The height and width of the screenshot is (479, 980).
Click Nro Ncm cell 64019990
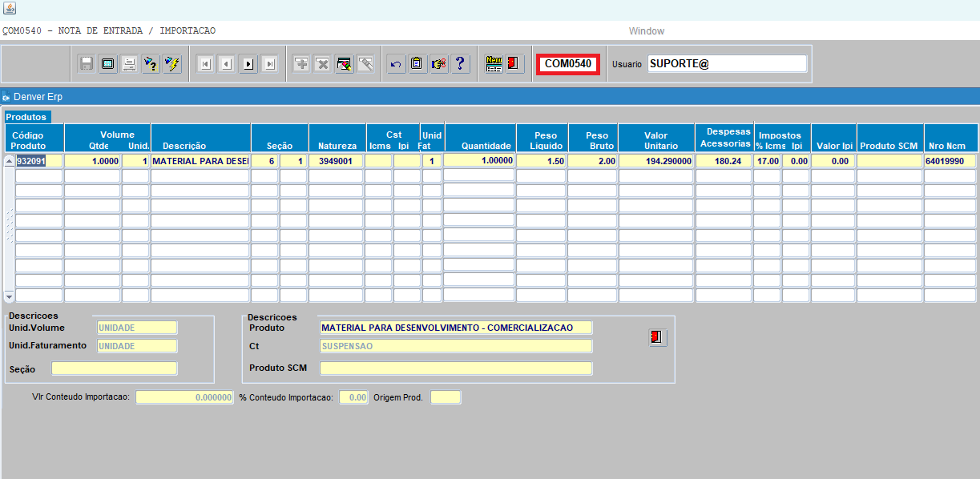coord(950,161)
